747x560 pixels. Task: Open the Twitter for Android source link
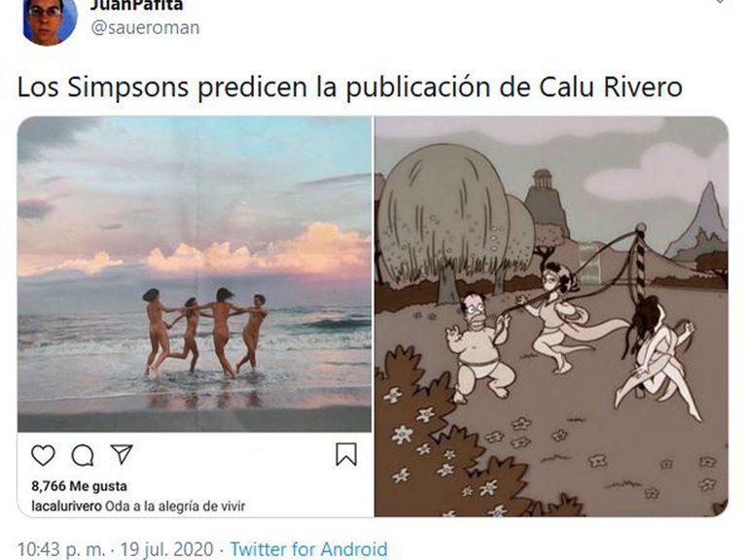click(308, 549)
